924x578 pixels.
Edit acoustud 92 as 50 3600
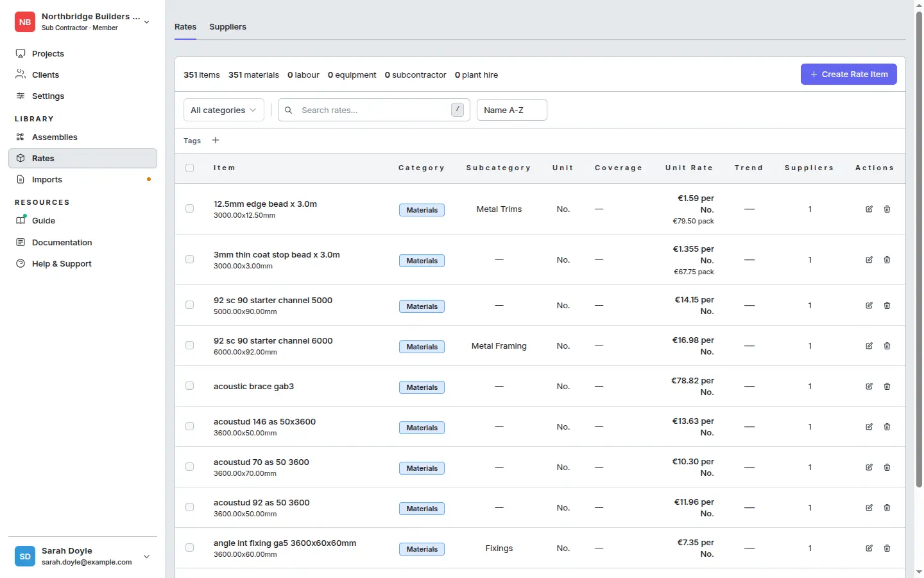[869, 507]
